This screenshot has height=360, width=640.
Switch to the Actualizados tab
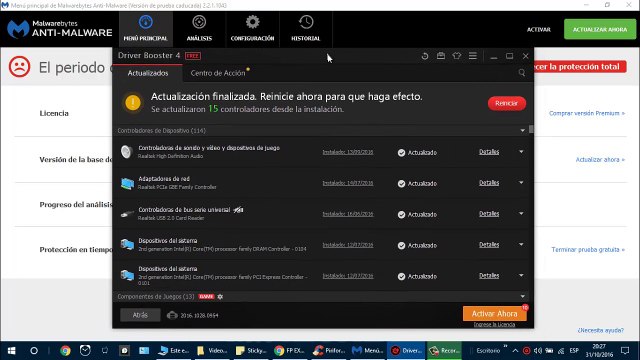point(148,73)
